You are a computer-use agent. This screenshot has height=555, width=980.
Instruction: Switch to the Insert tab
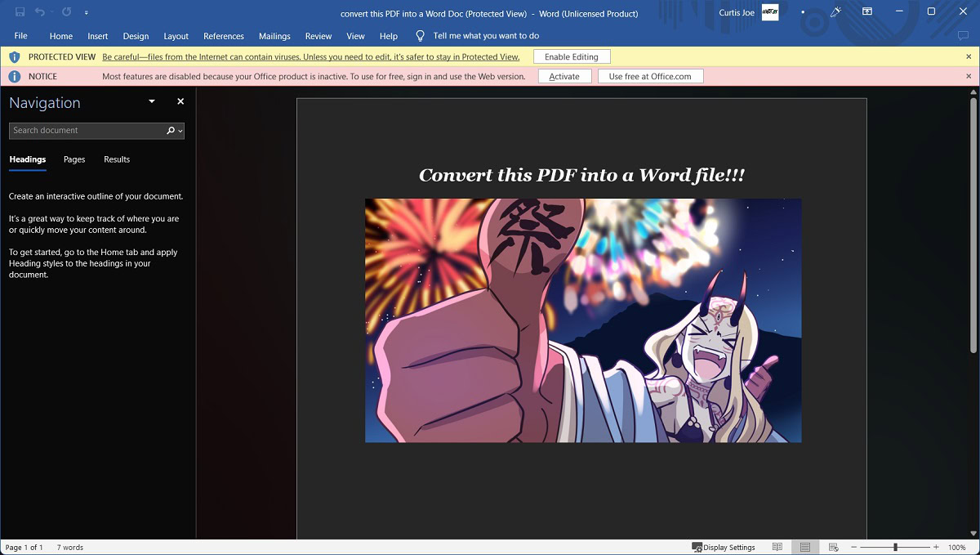click(98, 36)
